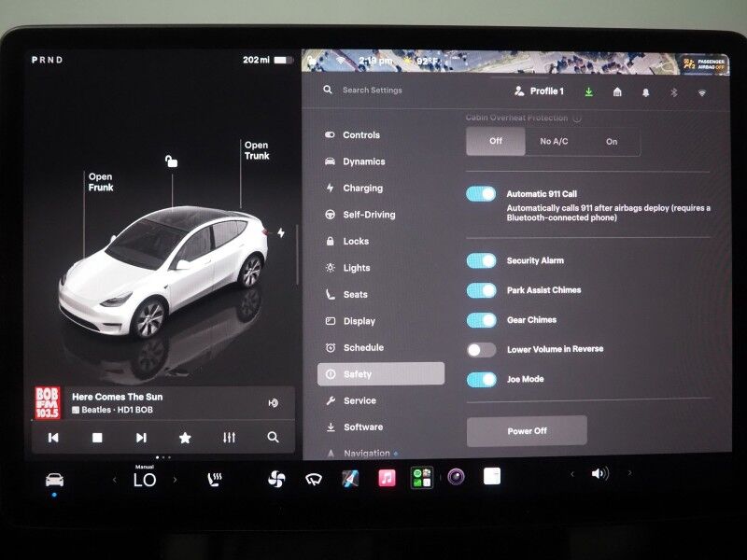Screen dimensions: 747x560
Task: Favorite the station with star icon
Action: [185, 438]
